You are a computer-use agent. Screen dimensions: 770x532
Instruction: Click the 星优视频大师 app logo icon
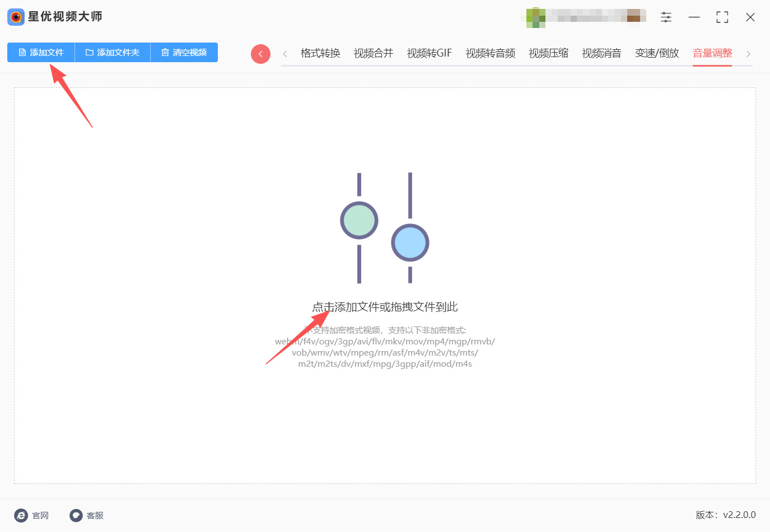coord(16,17)
